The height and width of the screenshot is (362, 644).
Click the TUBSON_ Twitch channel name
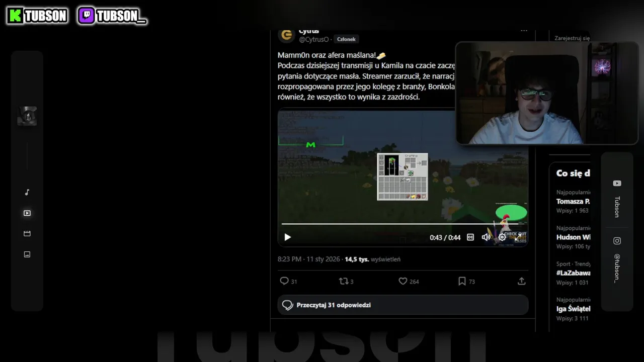121,16
